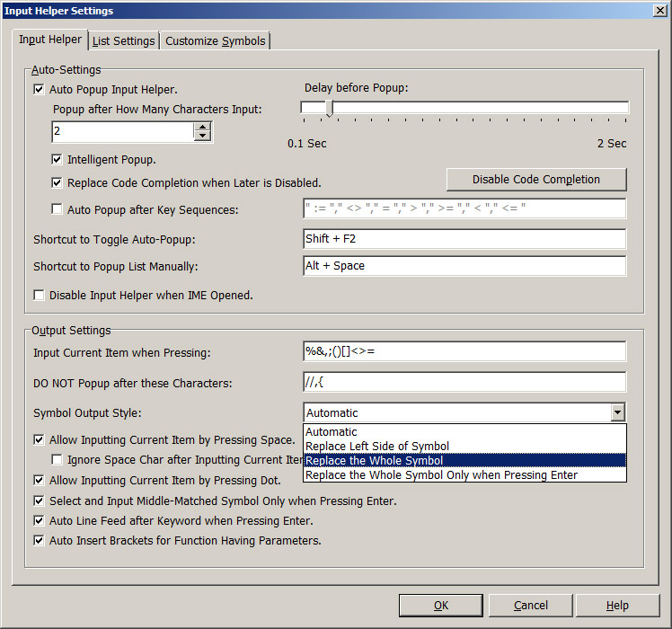Check Disable Input Helper when IME Opened
The width and height of the screenshot is (672, 629).
point(40,295)
